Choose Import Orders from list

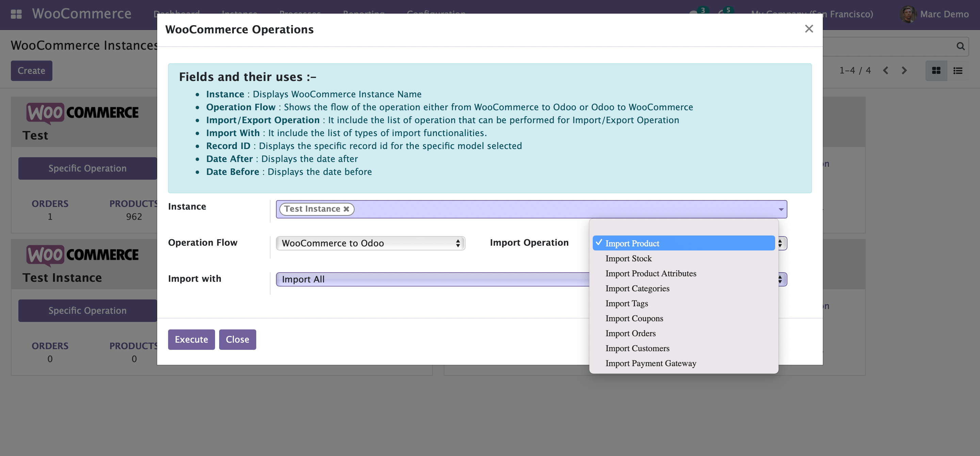click(x=631, y=333)
